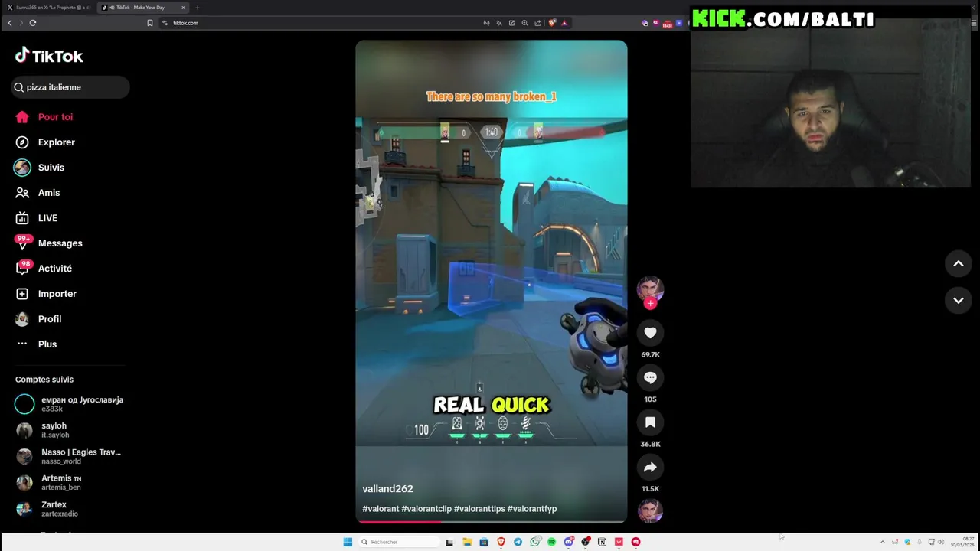
Task: Open Brave Rewards triangle icon
Action: click(564, 23)
